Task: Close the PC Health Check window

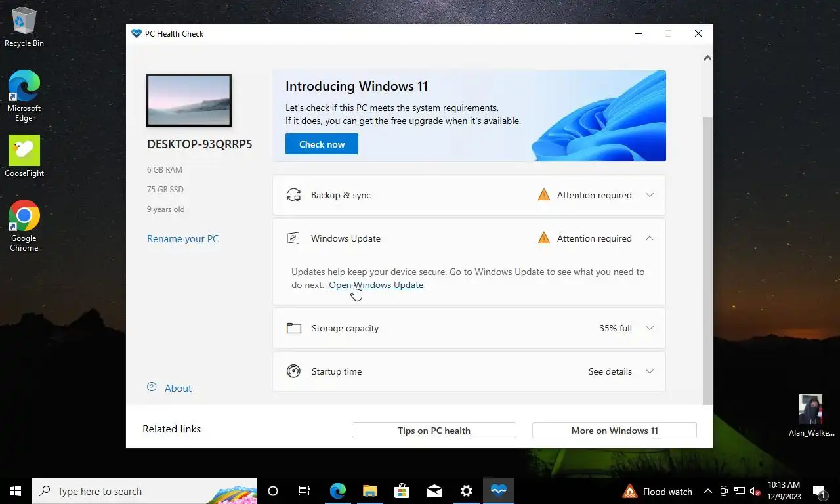Action: pos(698,33)
